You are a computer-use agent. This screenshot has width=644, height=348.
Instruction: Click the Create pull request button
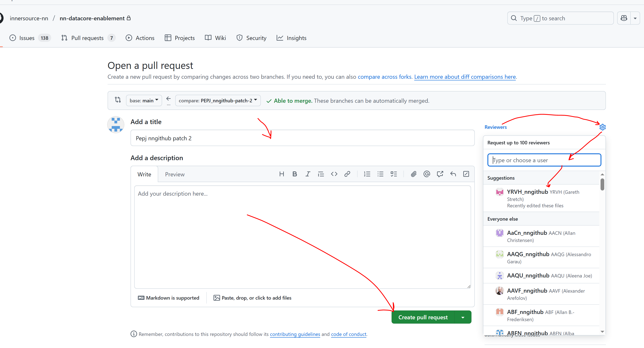423,317
